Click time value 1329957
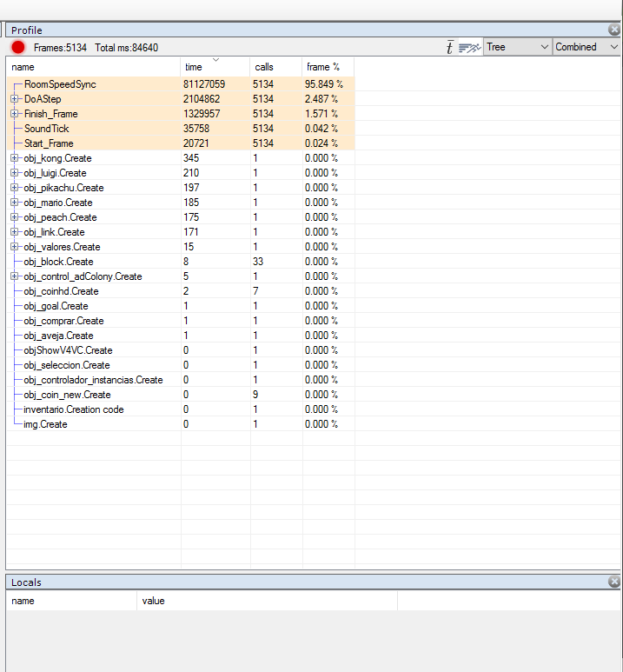623x672 pixels. pos(202,114)
